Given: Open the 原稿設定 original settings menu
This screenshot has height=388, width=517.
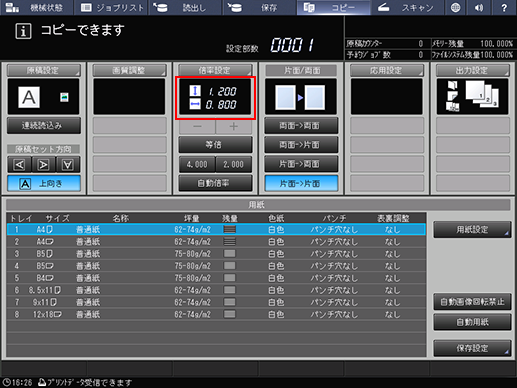Looking at the screenshot, I should (44, 70).
